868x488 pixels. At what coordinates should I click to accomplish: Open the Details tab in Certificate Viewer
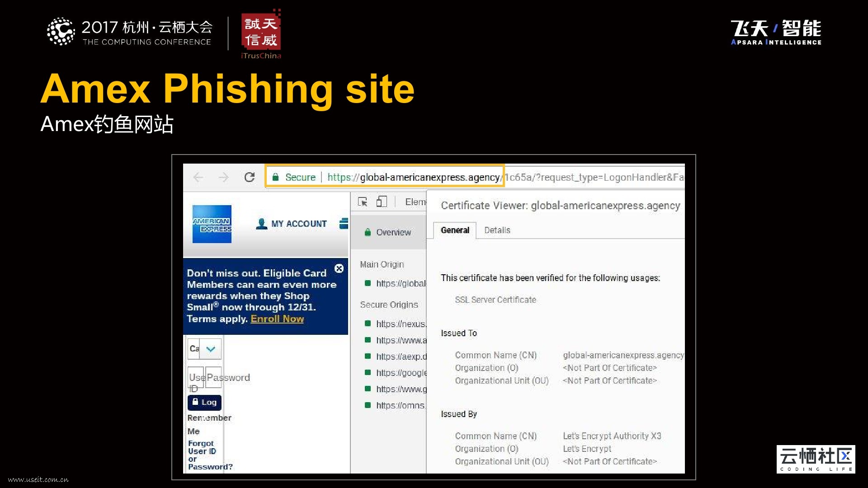click(497, 230)
